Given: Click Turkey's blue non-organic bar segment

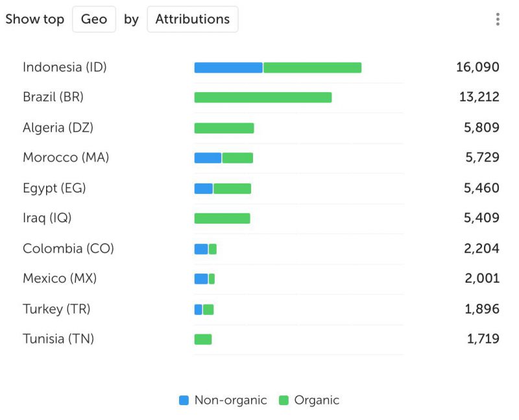Looking at the screenshot, I should [199, 310].
